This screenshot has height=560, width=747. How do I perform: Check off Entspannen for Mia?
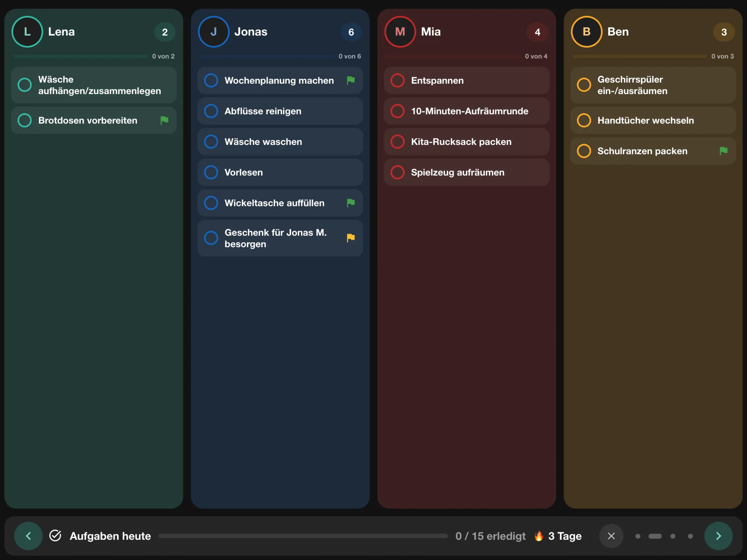[397, 80]
